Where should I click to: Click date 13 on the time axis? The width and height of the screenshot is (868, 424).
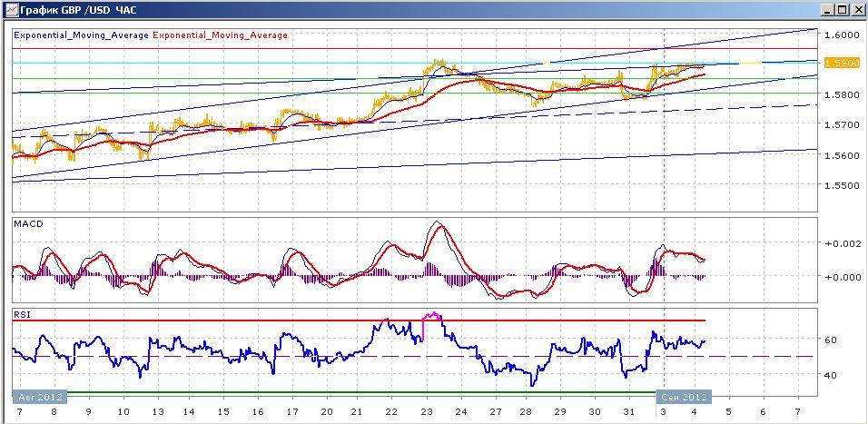pyautogui.click(x=157, y=412)
